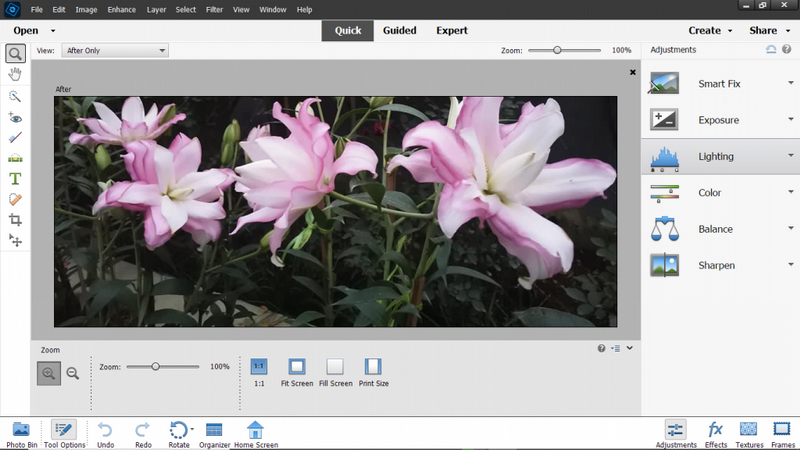
Task: Open Adjustments panel help
Action: [x=787, y=49]
